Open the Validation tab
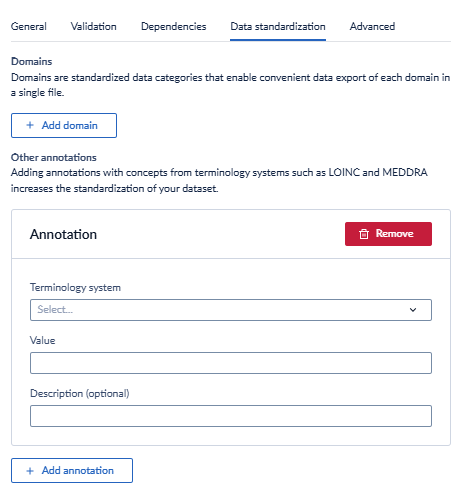This screenshot has height=492, width=457. click(94, 26)
